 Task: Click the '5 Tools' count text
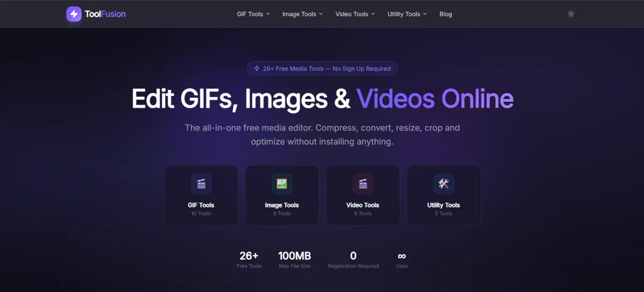tap(443, 214)
